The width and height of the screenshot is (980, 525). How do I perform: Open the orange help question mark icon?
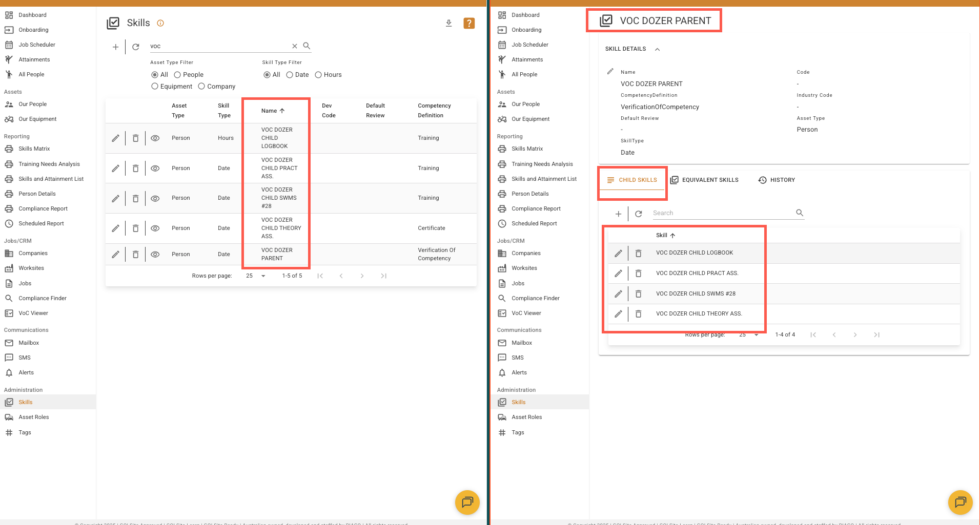(x=468, y=23)
